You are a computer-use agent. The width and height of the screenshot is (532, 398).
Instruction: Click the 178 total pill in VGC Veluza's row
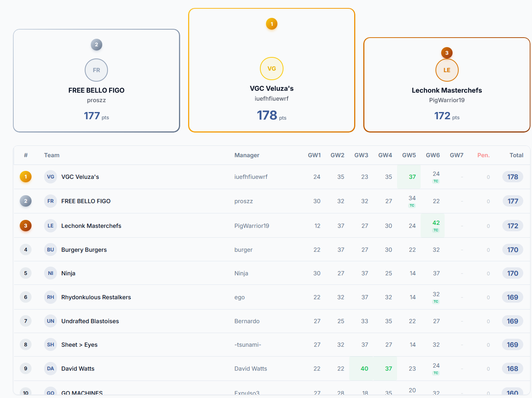[513, 177]
